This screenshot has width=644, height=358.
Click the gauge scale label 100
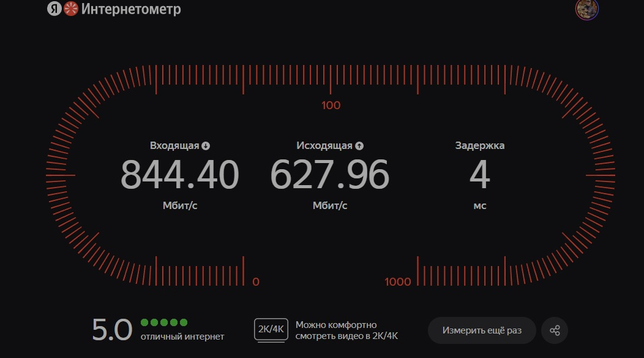tap(331, 105)
